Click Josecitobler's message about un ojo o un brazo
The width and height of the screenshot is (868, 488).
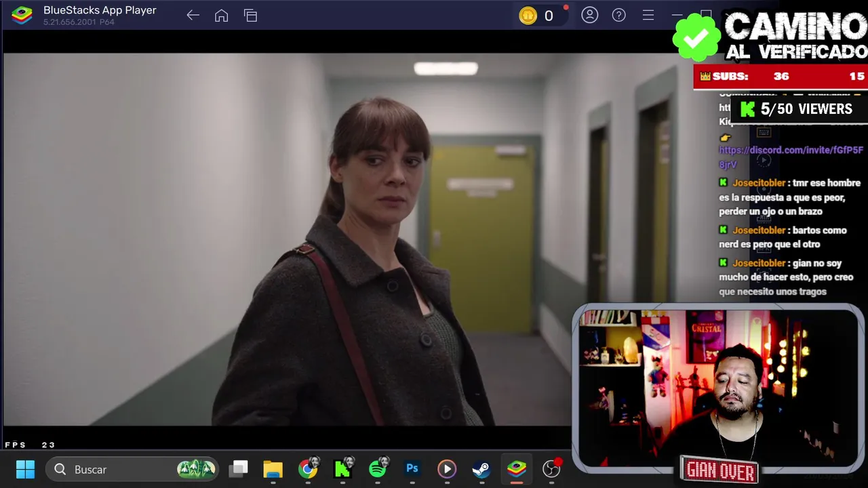[x=789, y=197]
